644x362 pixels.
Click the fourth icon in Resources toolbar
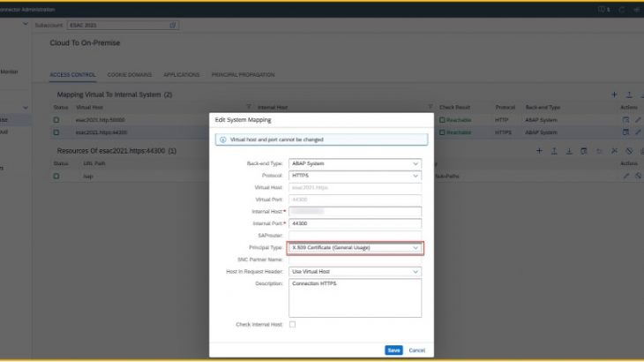pyautogui.click(x=584, y=151)
